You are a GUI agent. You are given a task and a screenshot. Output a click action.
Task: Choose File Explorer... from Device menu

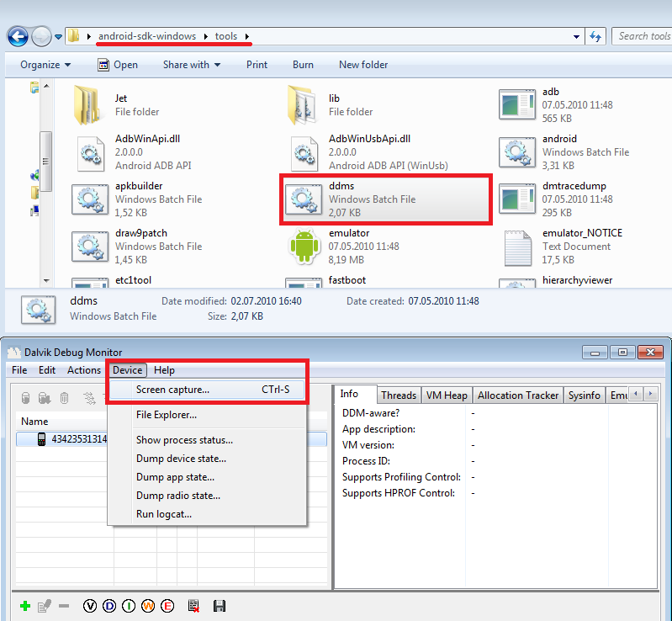(207, 415)
